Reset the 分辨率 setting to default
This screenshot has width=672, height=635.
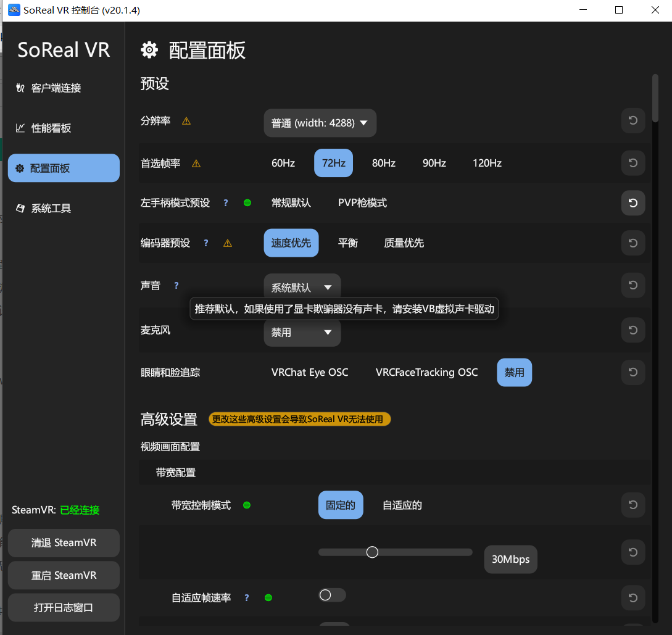click(x=633, y=121)
